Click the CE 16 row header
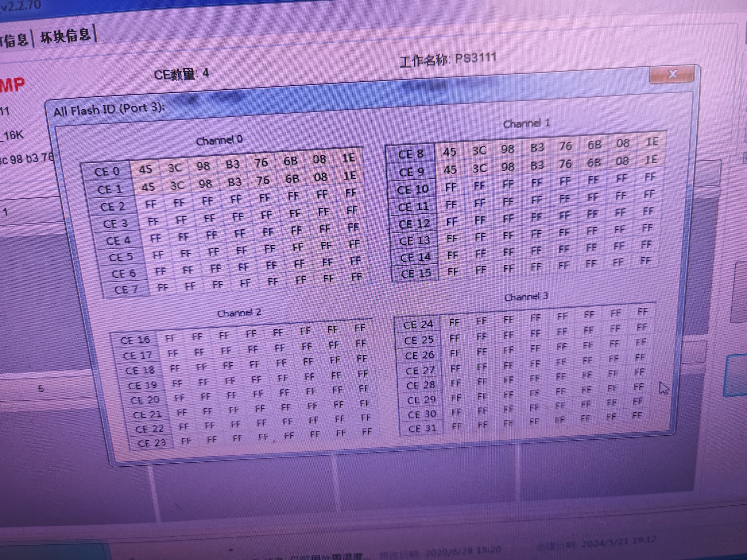Screen dimensions: 747x560 pos(135,340)
